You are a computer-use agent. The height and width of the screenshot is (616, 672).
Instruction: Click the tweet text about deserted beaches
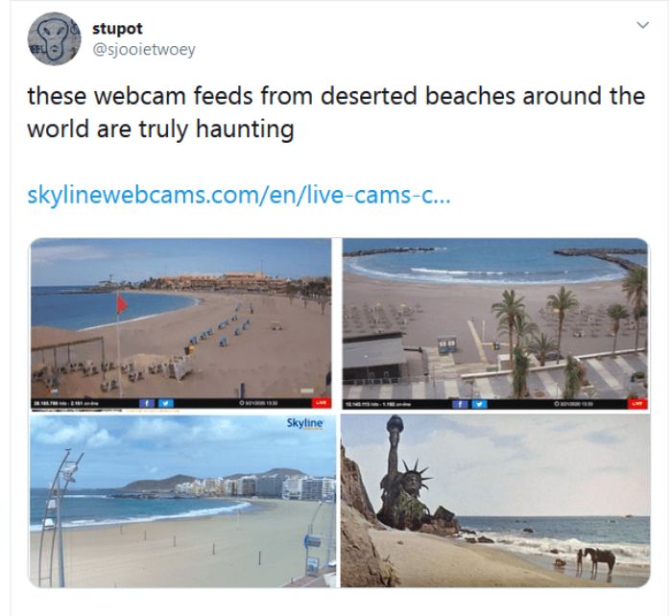tap(336, 112)
